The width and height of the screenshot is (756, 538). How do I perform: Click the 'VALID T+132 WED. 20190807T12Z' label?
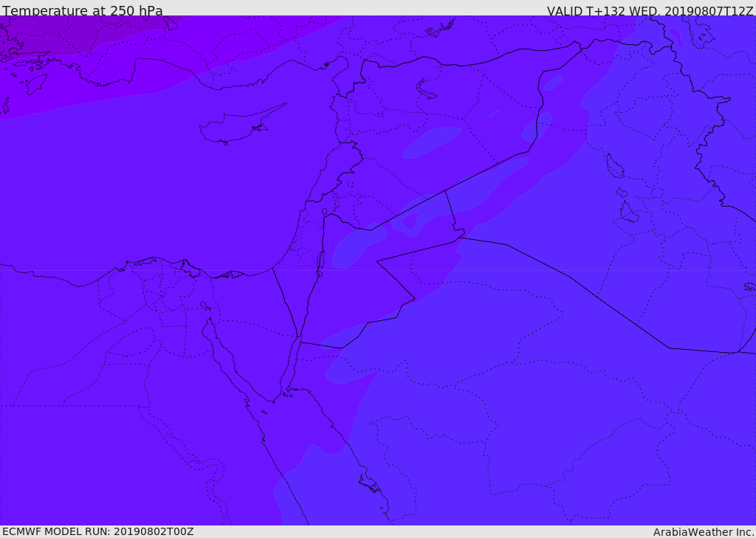point(650,10)
